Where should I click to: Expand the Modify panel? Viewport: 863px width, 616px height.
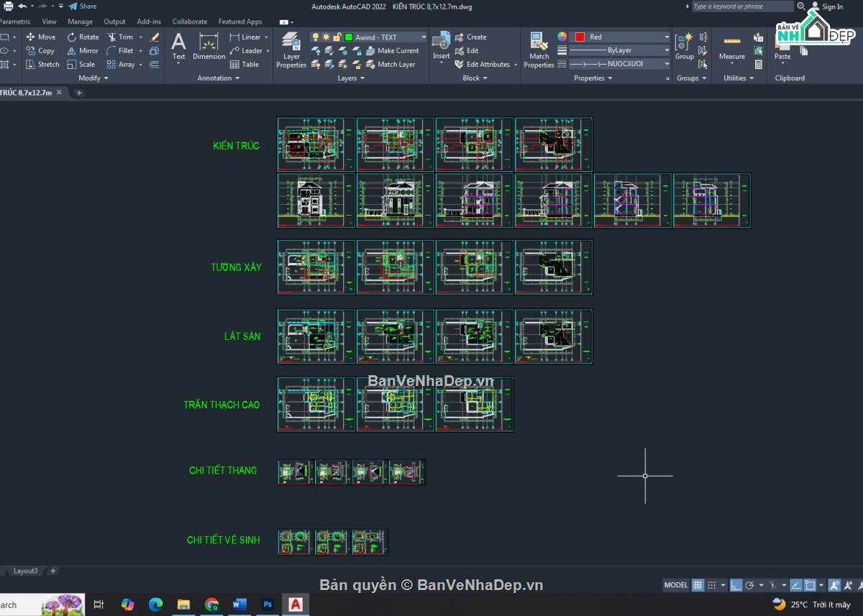92,78
